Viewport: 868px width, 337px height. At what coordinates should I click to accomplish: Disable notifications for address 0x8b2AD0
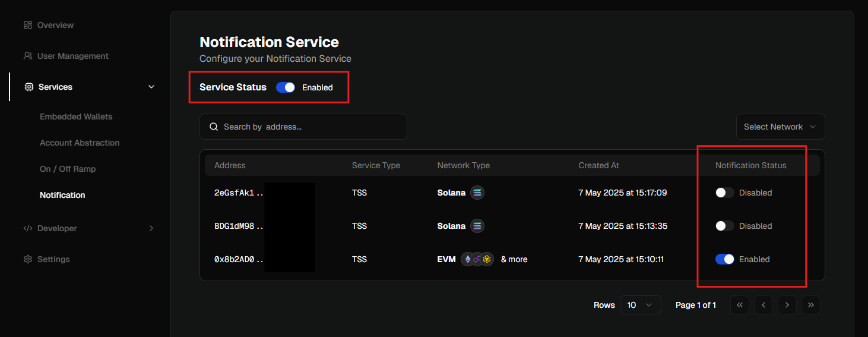[724, 259]
